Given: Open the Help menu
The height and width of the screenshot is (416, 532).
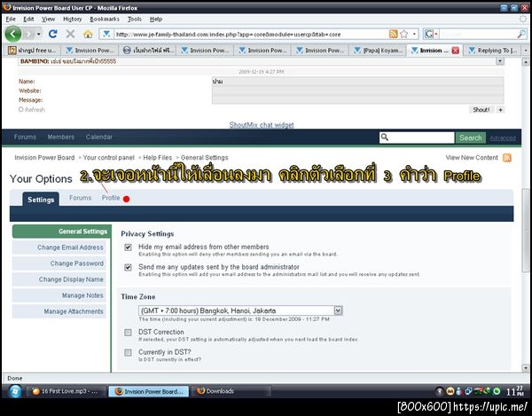Looking at the screenshot, I should (x=156, y=19).
